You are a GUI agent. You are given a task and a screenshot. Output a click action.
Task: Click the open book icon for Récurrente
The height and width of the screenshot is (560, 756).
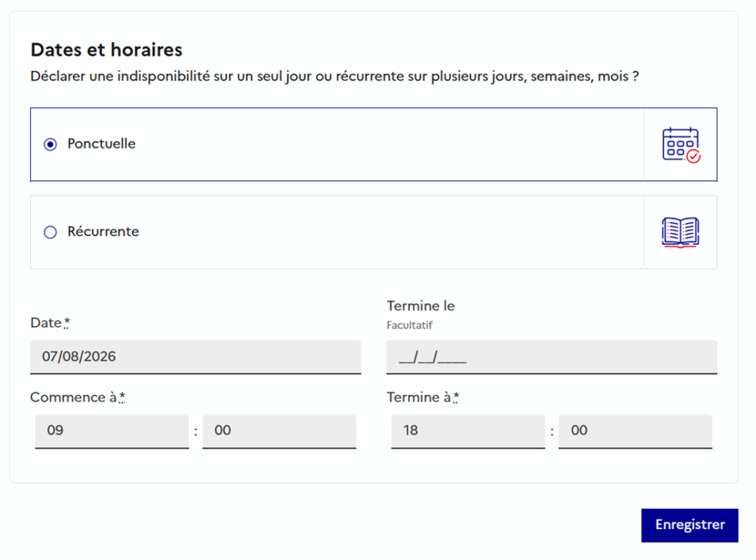pos(680,232)
